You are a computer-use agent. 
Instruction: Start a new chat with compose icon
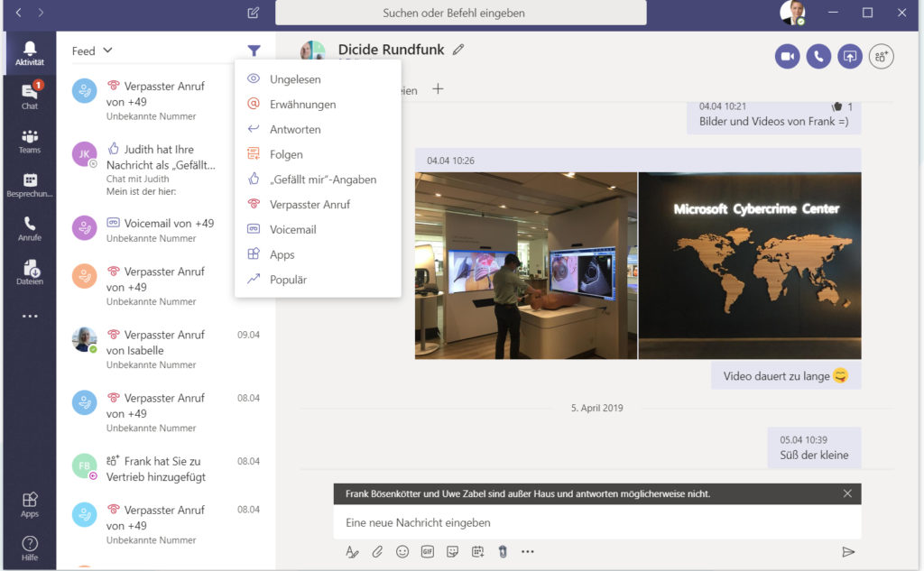tap(254, 13)
